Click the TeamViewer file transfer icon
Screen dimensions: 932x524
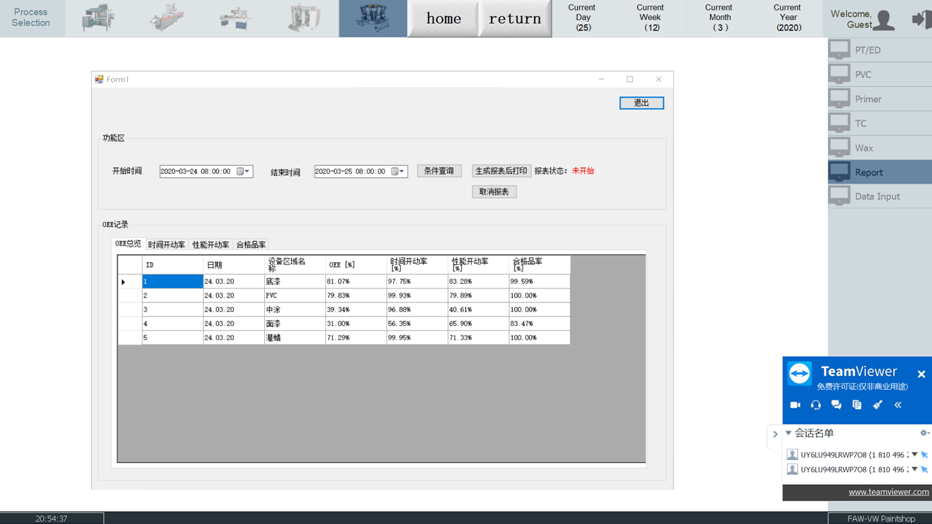[857, 405]
